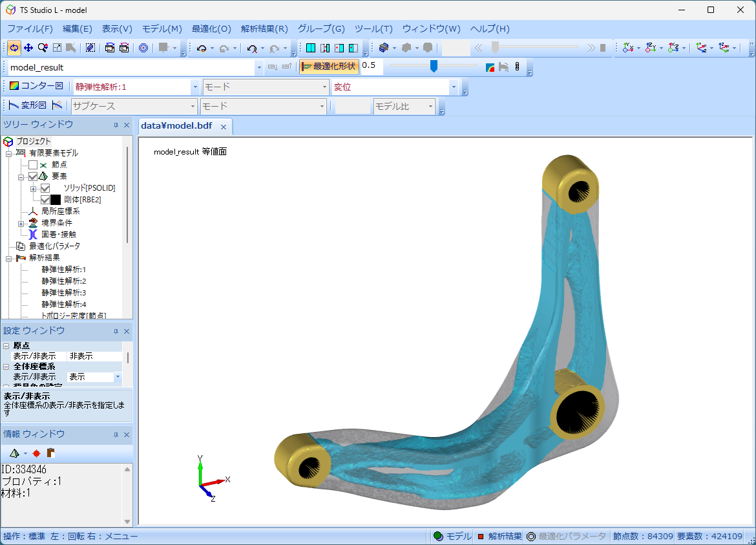Open the 静弾性解析:1 contour case dropdown
This screenshot has height=545, width=756.
194,87
